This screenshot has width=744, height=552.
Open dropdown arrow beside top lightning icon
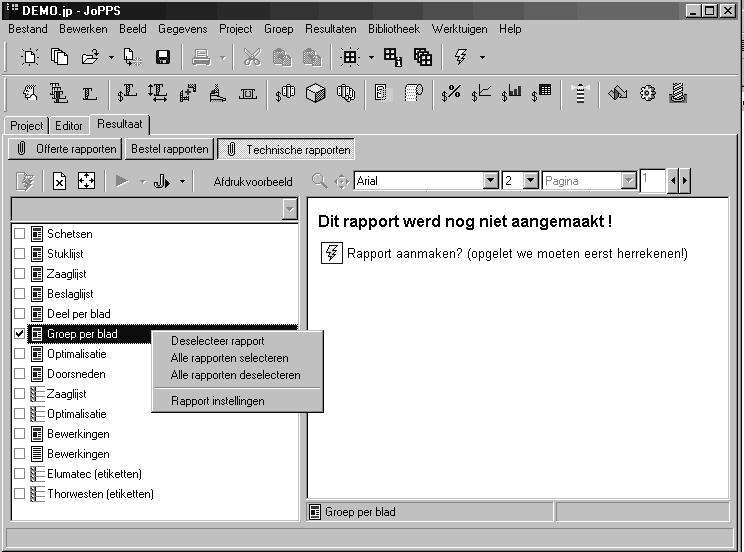[482, 57]
